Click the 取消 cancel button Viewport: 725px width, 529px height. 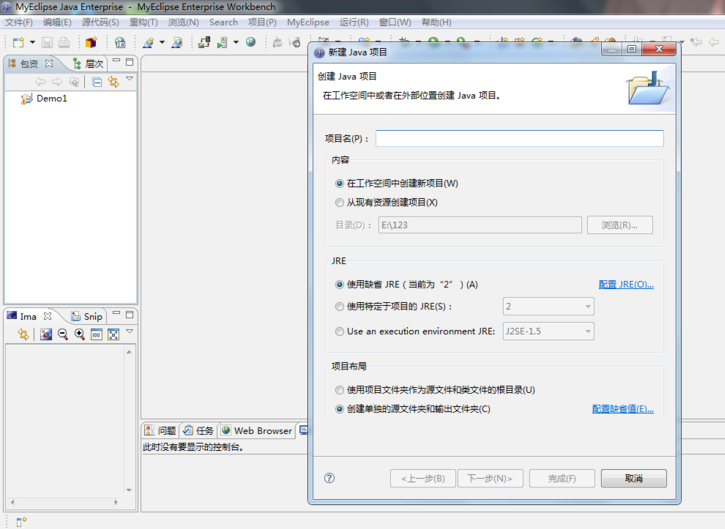point(634,478)
